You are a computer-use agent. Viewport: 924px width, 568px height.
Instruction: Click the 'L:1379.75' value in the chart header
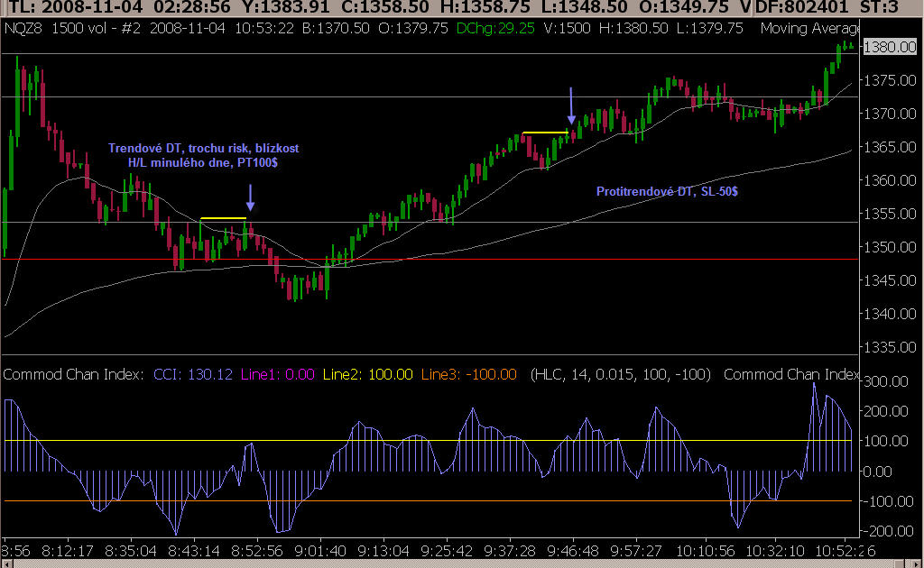[709, 28]
